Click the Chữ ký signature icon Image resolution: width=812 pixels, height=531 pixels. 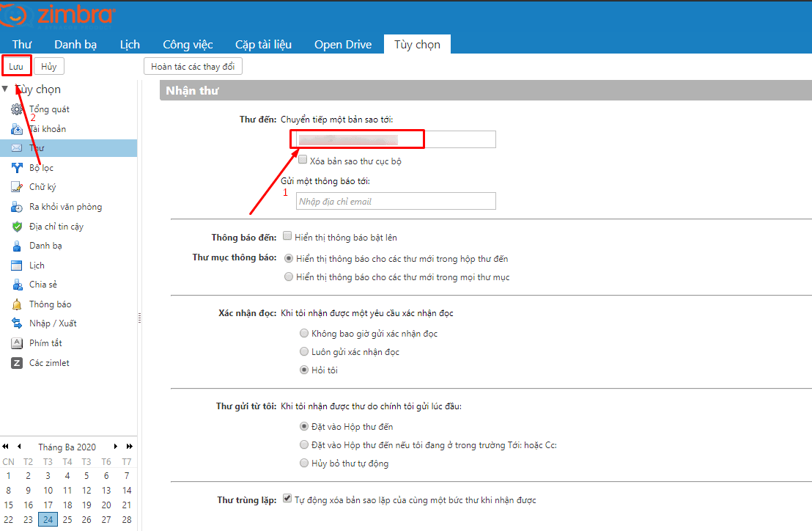[17, 187]
